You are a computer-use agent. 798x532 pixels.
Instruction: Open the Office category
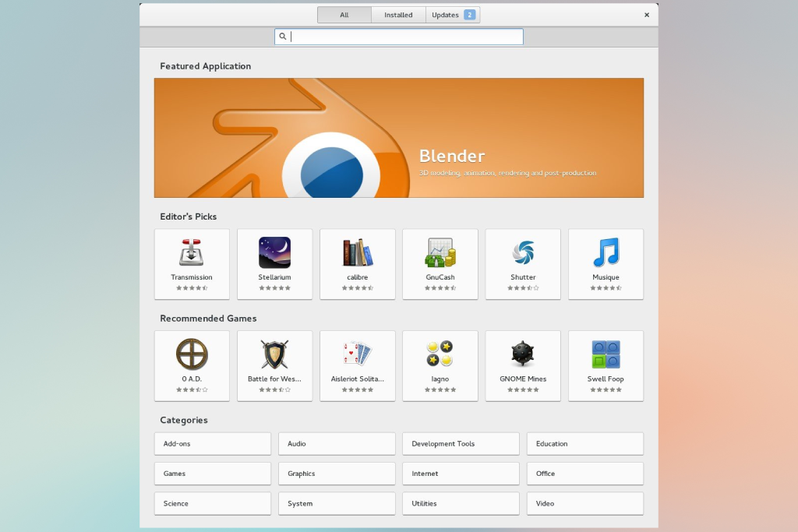[585, 474]
